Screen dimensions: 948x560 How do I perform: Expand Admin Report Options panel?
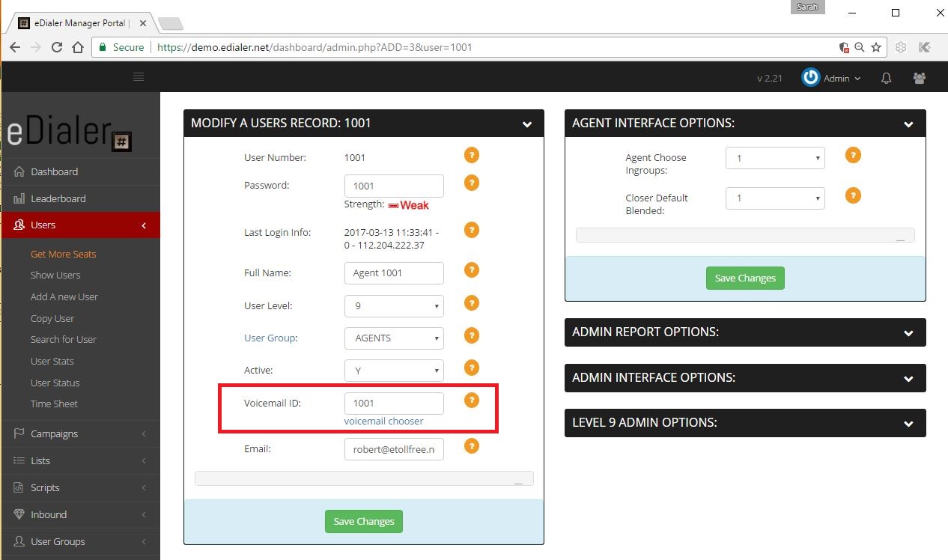(745, 332)
